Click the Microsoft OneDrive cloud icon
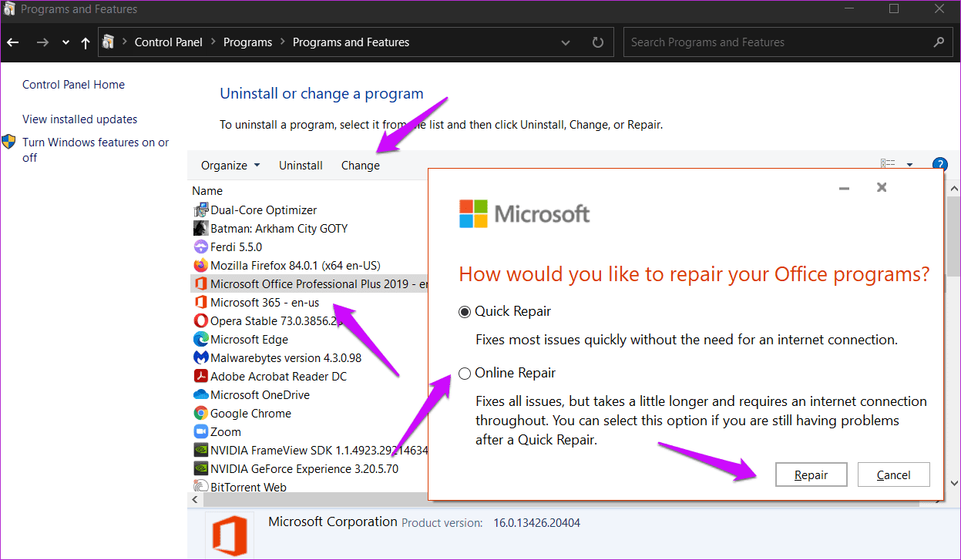 [x=200, y=394]
